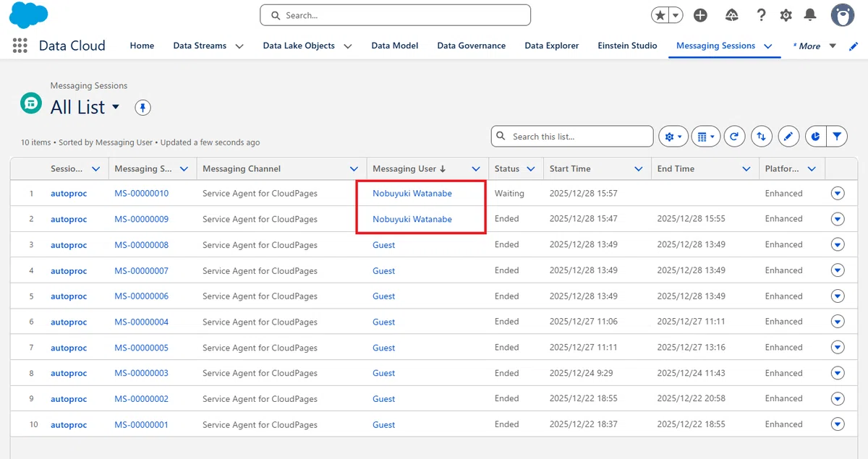Open List View Controls gear menu
Screen dimensions: 868x459
pyautogui.click(x=673, y=136)
